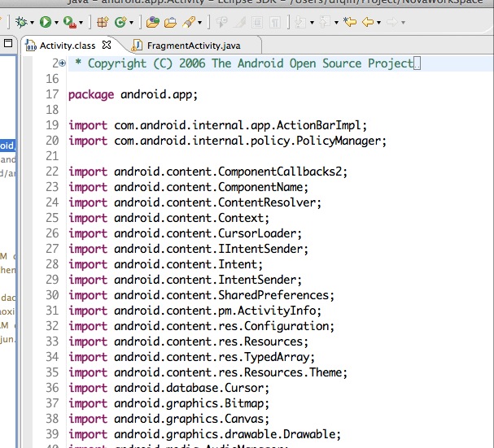Click the Resources.Theme import line
The height and width of the screenshot is (448, 494).
click(x=208, y=372)
